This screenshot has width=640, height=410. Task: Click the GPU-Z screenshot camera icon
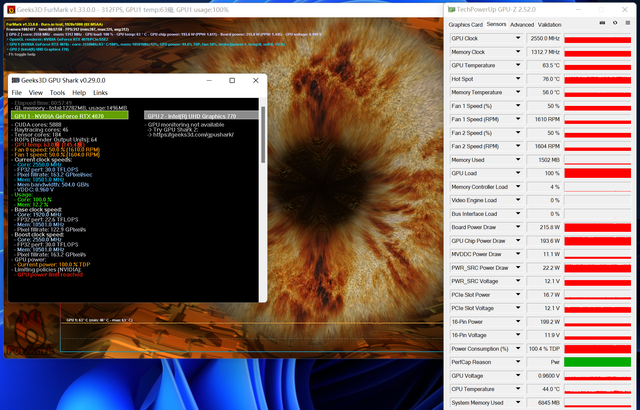[602, 23]
